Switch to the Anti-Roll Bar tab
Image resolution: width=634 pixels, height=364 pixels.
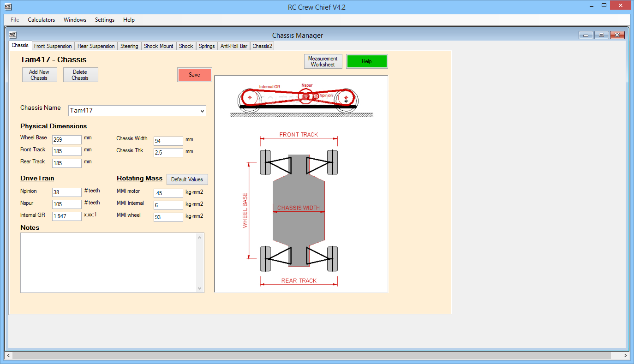(234, 46)
